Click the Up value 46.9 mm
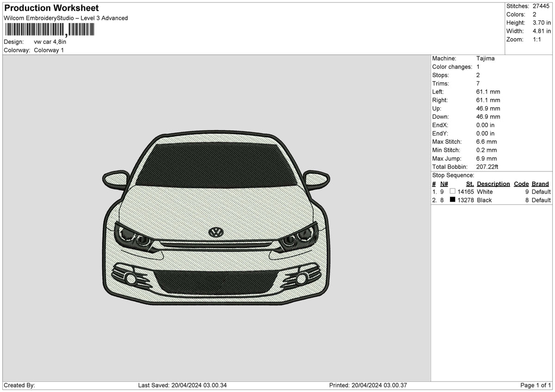The height and width of the screenshot is (392, 555). tap(488, 108)
